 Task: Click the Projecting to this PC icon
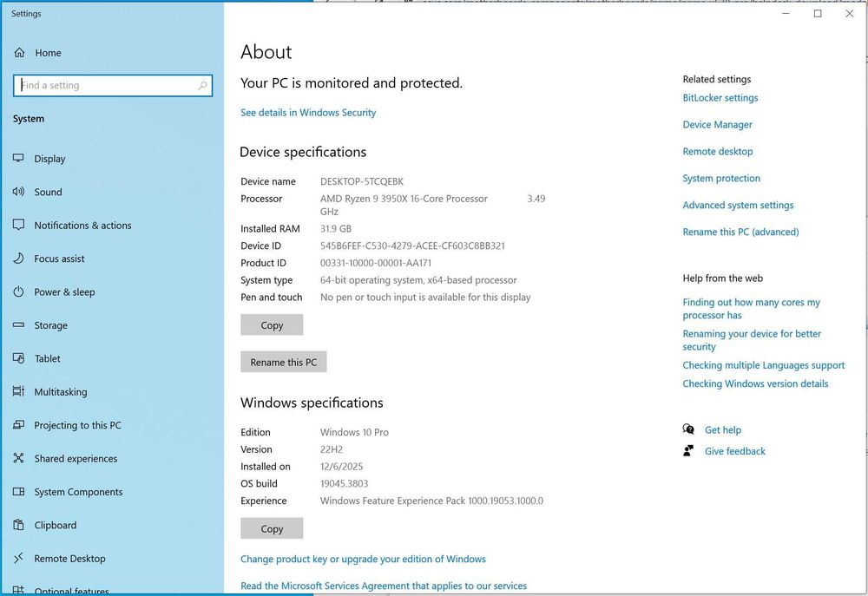tap(18, 425)
